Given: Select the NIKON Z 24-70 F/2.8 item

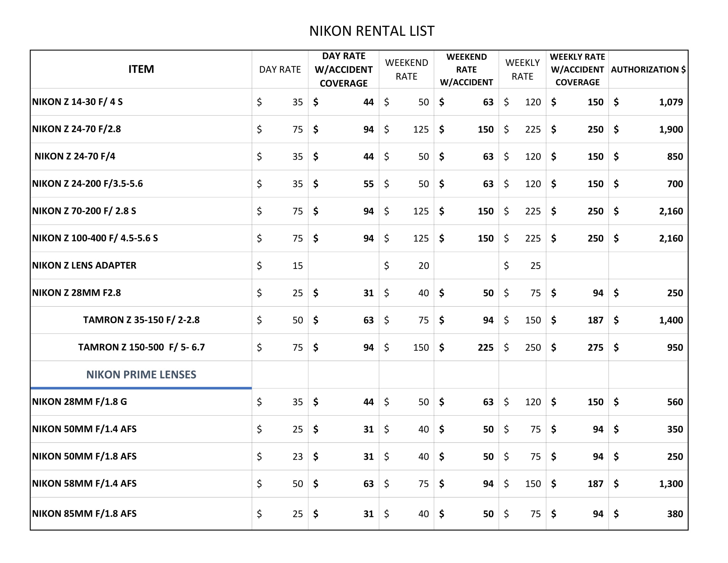Looking at the screenshot, I should [76, 129].
